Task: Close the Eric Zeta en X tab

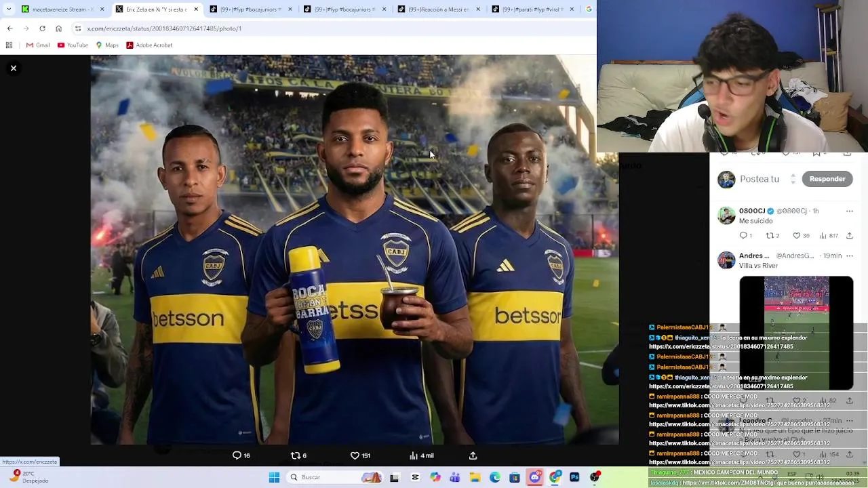Action: click(x=196, y=9)
